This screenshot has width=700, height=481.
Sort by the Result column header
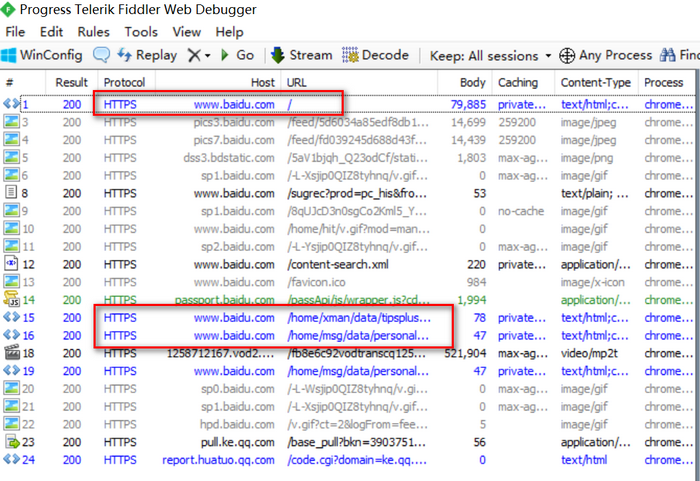click(71, 83)
